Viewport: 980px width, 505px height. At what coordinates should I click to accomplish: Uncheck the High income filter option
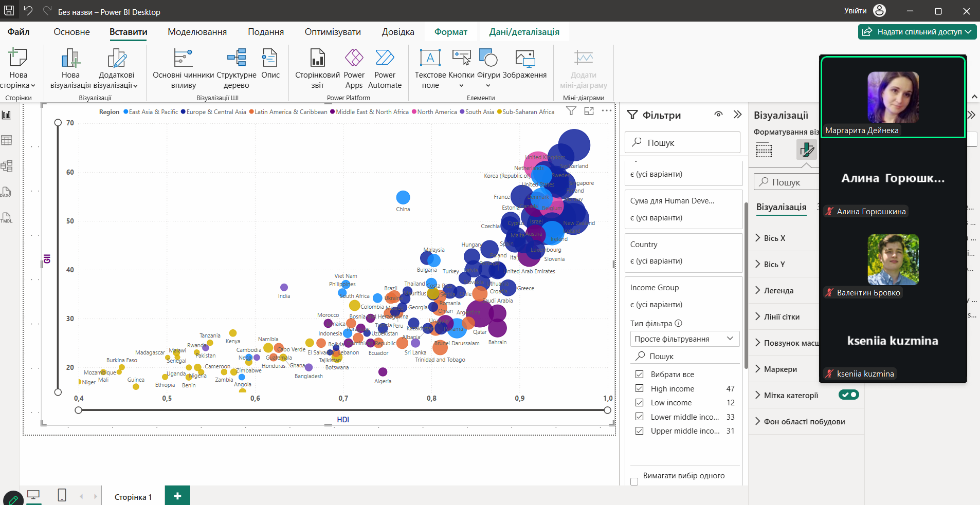639,388
